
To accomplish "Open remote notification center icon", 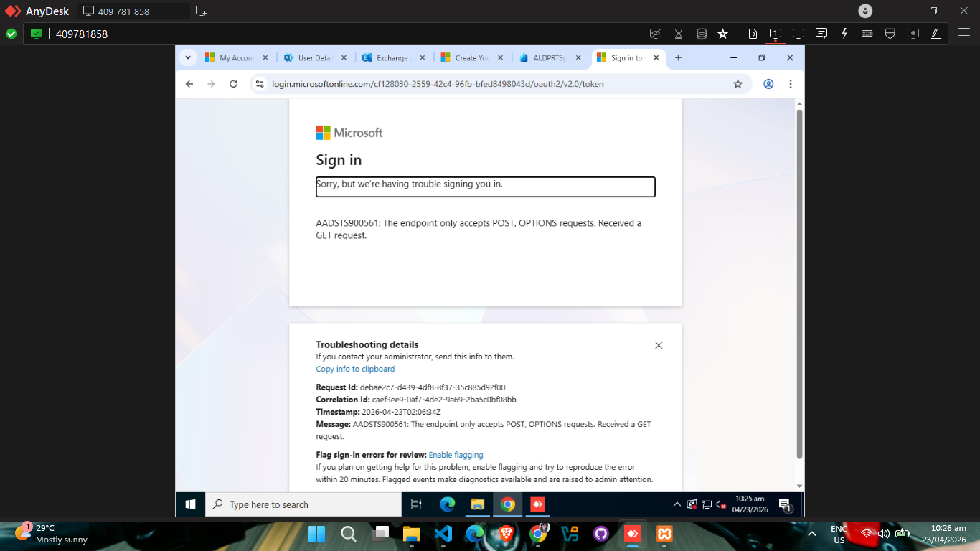I will [785, 505].
